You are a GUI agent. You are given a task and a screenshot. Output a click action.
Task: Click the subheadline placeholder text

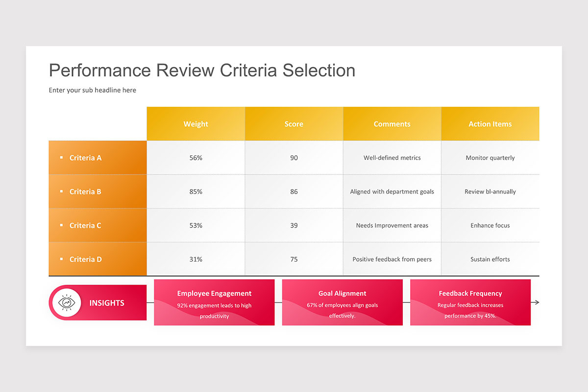point(92,90)
